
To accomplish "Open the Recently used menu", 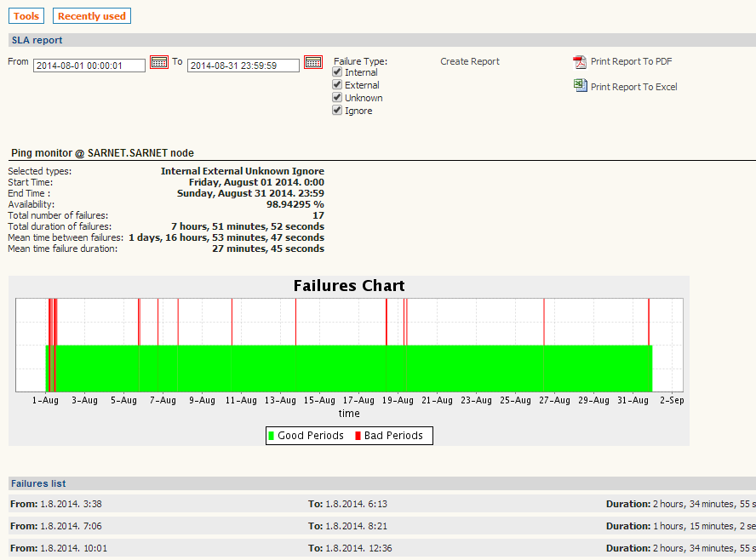I will 92,16.
